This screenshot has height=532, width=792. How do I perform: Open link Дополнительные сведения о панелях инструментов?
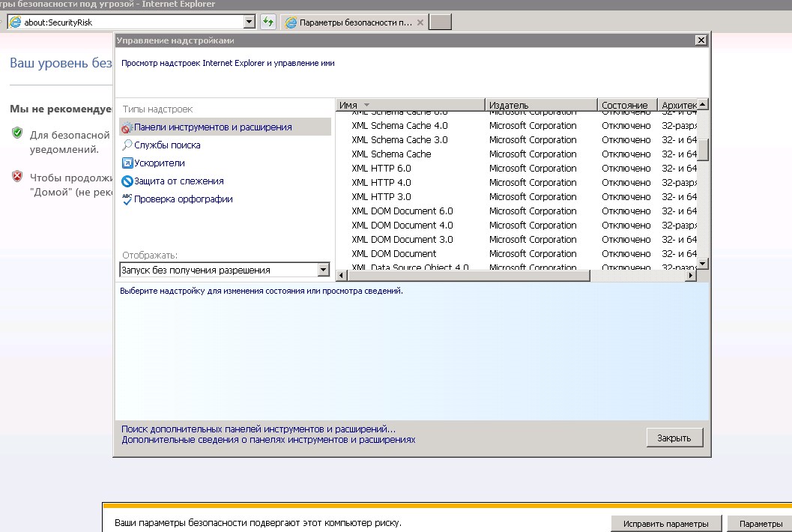(x=268, y=440)
